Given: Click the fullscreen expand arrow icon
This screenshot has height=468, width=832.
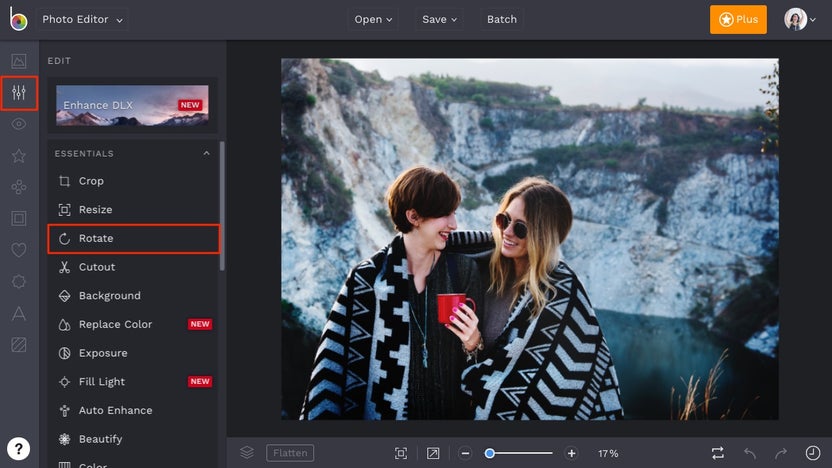Looking at the screenshot, I should [x=433, y=453].
